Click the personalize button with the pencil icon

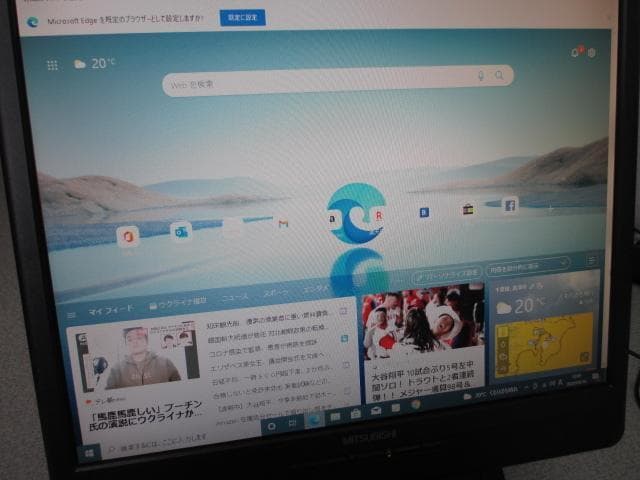pyautogui.click(x=447, y=274)
